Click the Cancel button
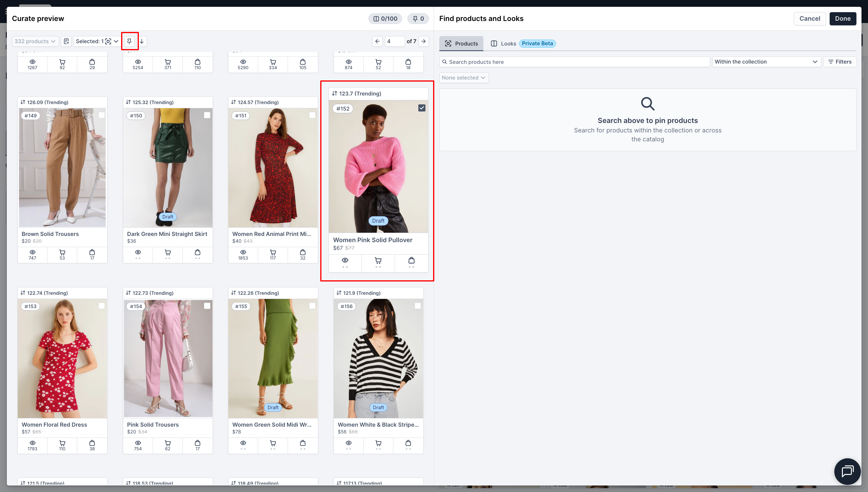The height and width of the screenshot is (492, 868). tap(809, 19)
